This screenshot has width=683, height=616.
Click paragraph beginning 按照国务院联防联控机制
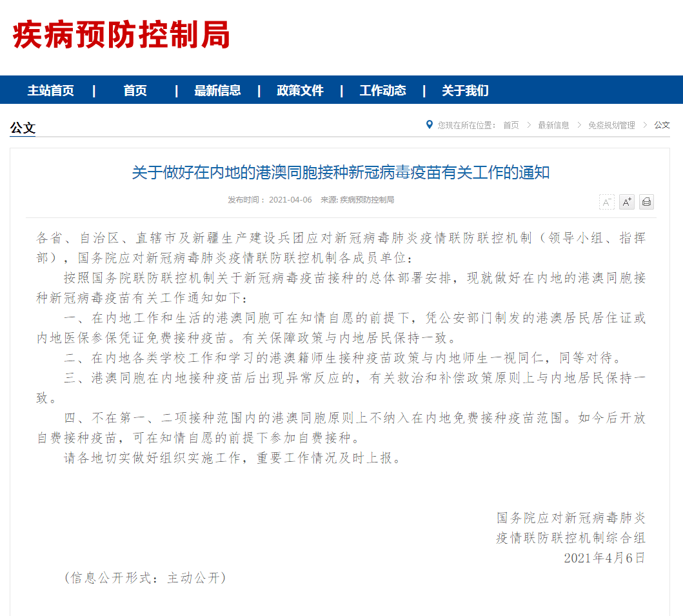pos(341,288)
